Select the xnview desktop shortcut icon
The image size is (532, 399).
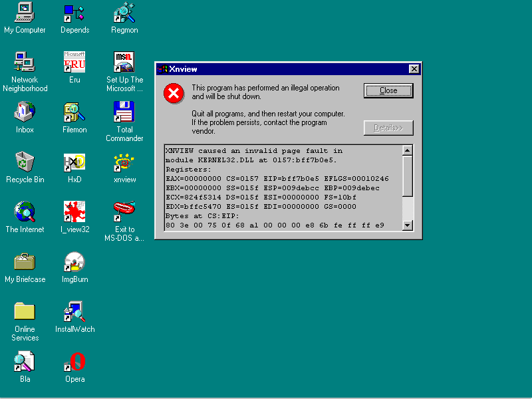tap(124, 162)
